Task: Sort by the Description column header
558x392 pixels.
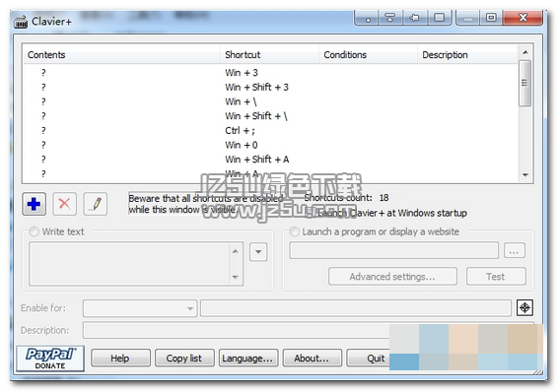Action: click(467, 55)
